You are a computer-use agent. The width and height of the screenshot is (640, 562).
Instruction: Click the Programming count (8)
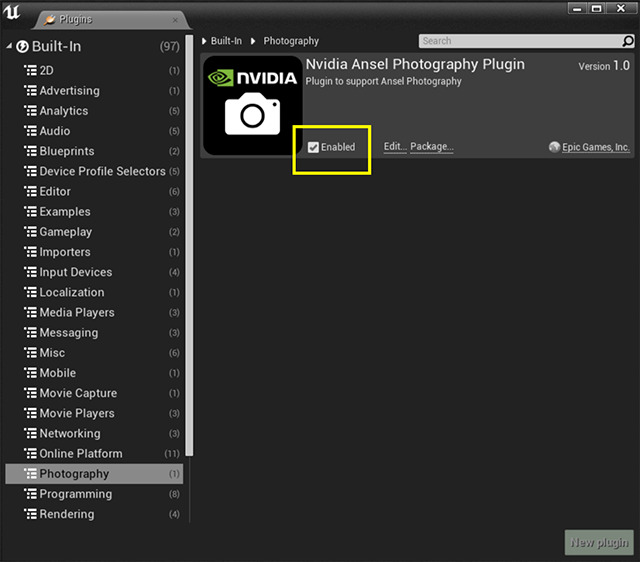(x=174, y=494)
